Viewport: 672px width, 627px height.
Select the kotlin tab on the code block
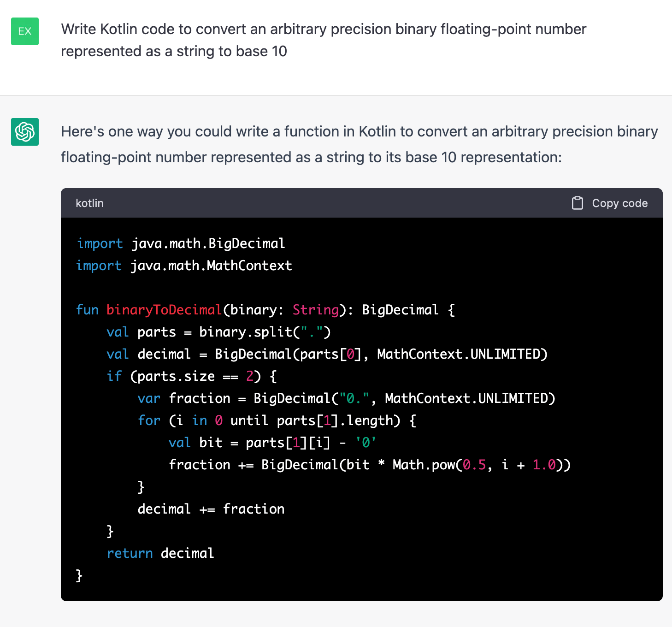click(89, 203)
